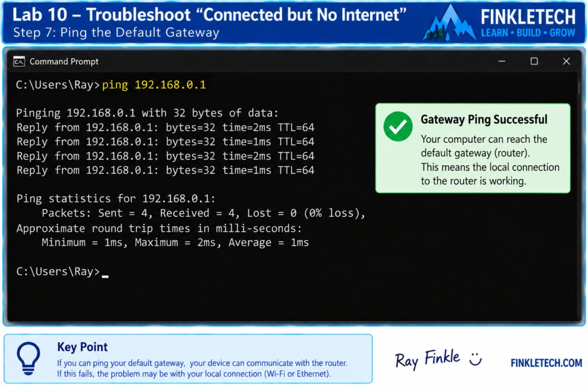Click the 'Pinging 192.168.0.1 with 32 bytes' line
Screen dimensions: 588x392
(x=148, y=113)
